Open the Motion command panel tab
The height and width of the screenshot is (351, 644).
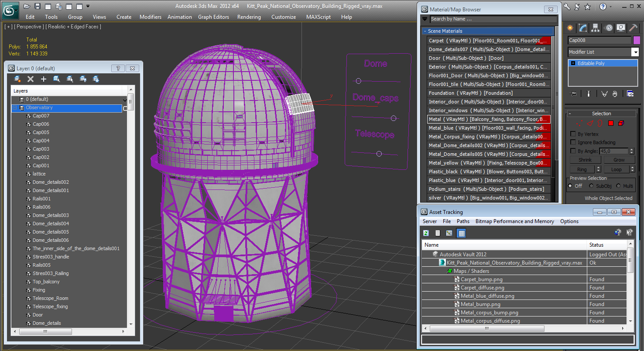tap(609, 28)
